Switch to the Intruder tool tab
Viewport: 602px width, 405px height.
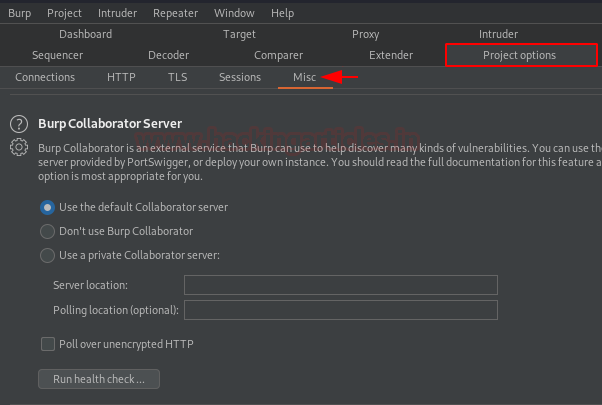coord(498,34)
